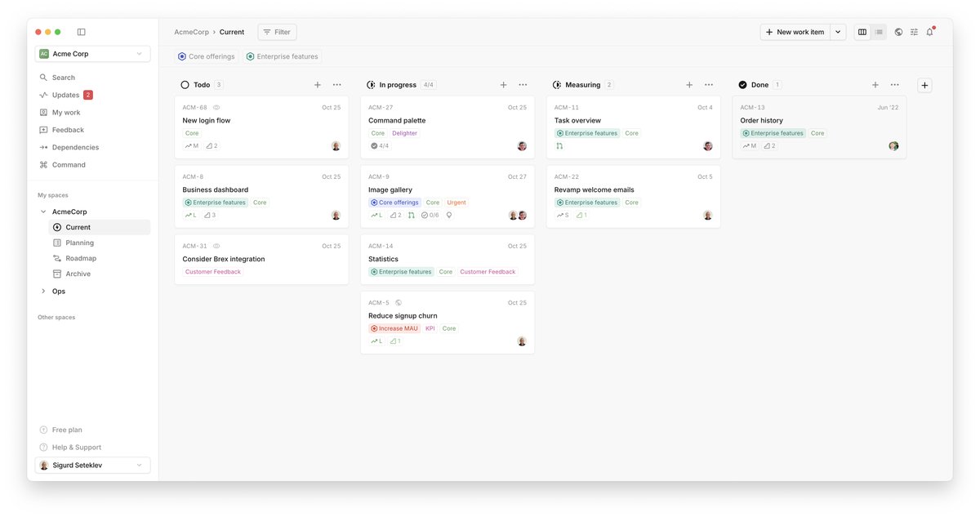Screen dimensions: 980x517
Task: Open In progress column more options
Action: (523, 85)
